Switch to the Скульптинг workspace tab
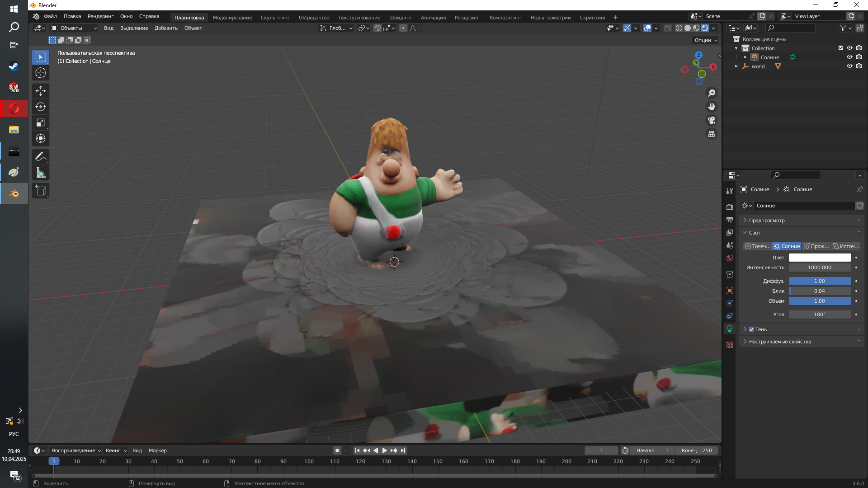Screen dimensions: 868x488 (275, 18)
